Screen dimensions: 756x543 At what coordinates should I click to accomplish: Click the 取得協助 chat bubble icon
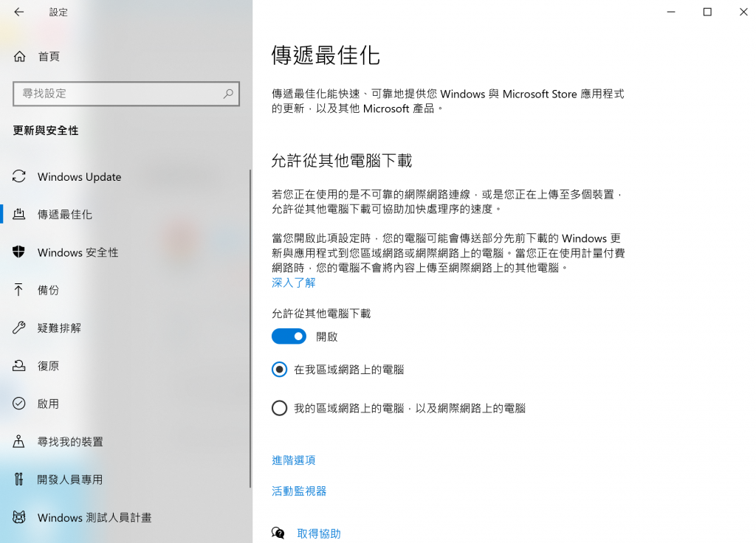pos(278,533)
